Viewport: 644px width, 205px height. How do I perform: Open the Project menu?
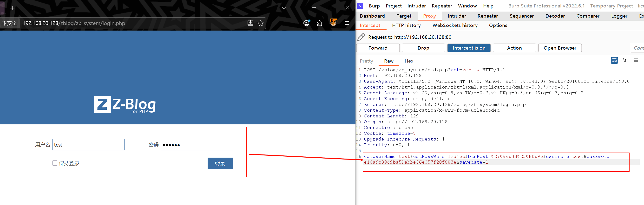tap(394, 6)
